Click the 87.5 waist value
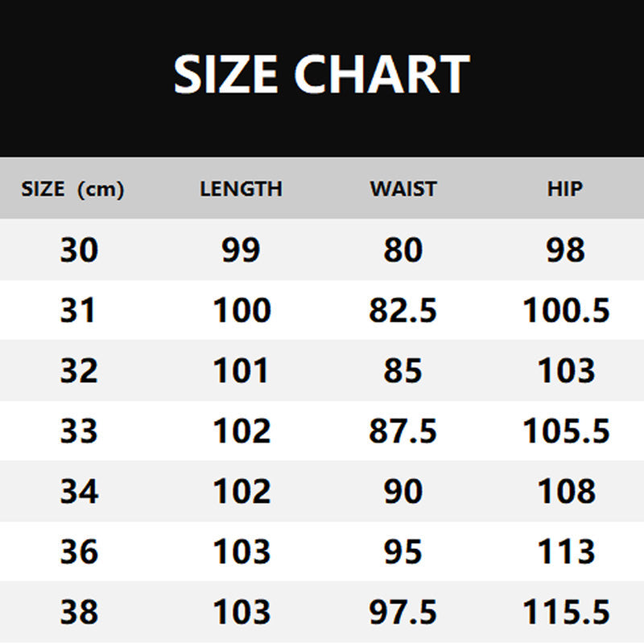The width and height of the screenshot is (644, 644). 403,431
